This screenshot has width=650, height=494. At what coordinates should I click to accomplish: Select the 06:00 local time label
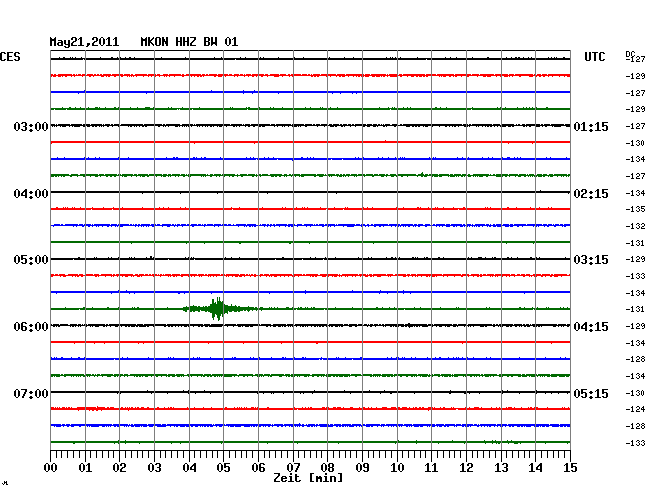31,327
